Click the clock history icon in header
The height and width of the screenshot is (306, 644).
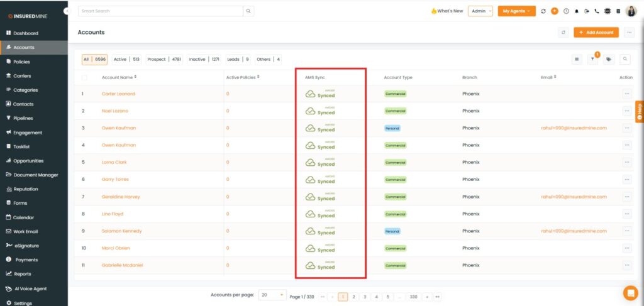pos(565,11)
